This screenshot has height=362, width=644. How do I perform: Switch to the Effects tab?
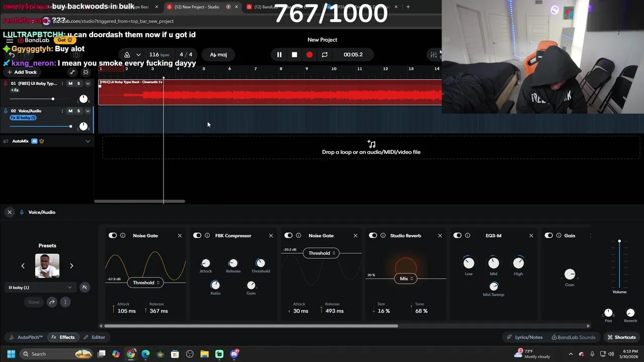pos(63,337)
